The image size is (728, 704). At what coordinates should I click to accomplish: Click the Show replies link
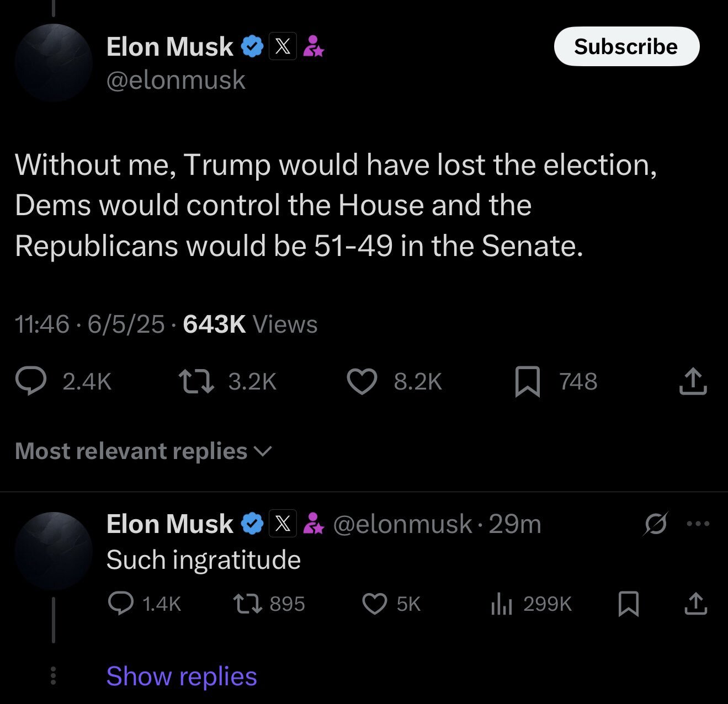(x=182, y=676)
